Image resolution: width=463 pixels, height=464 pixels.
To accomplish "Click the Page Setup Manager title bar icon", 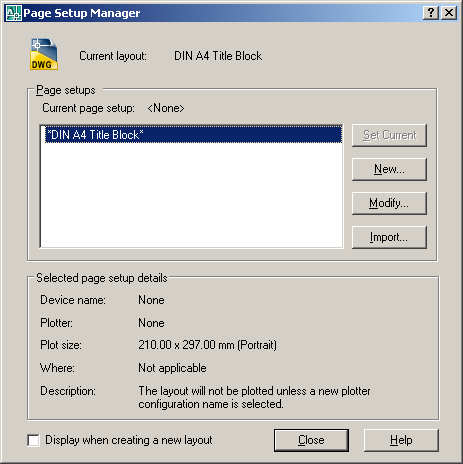I will pos(14,13).
